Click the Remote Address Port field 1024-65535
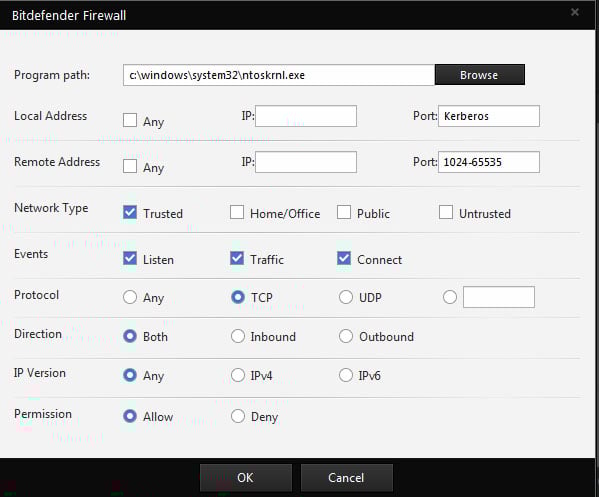599x497 pixels. (489, 162)
